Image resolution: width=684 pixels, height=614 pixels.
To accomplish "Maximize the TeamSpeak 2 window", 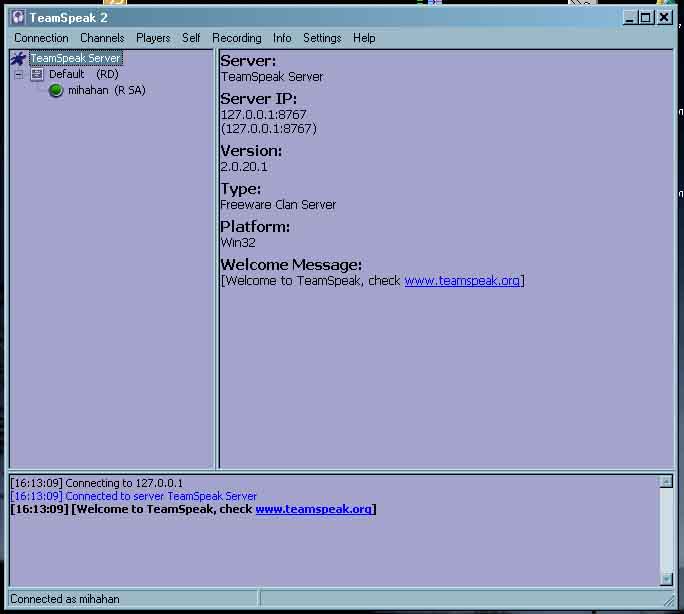I will coord(646,18).
